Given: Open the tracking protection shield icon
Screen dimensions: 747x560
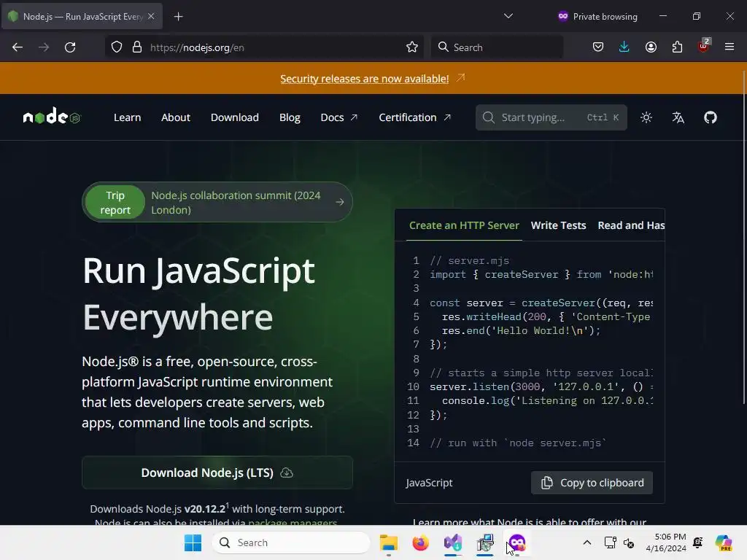Looking at the screenshot, I should pyautogui.click(x=117, y=47).
